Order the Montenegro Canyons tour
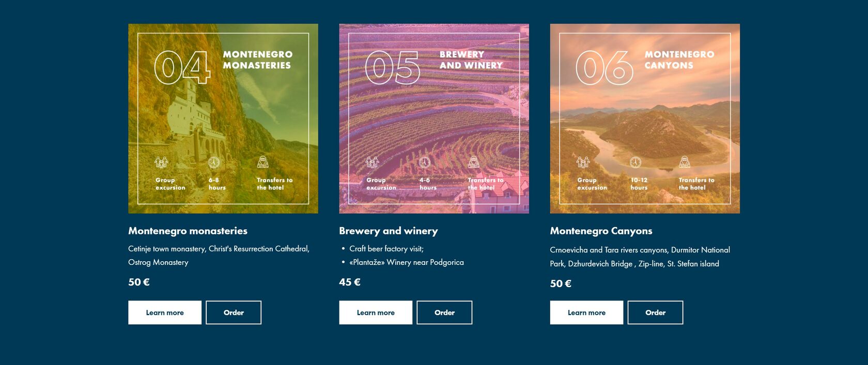This screenshot has width=868, height=365. click(x=655, y=312)
